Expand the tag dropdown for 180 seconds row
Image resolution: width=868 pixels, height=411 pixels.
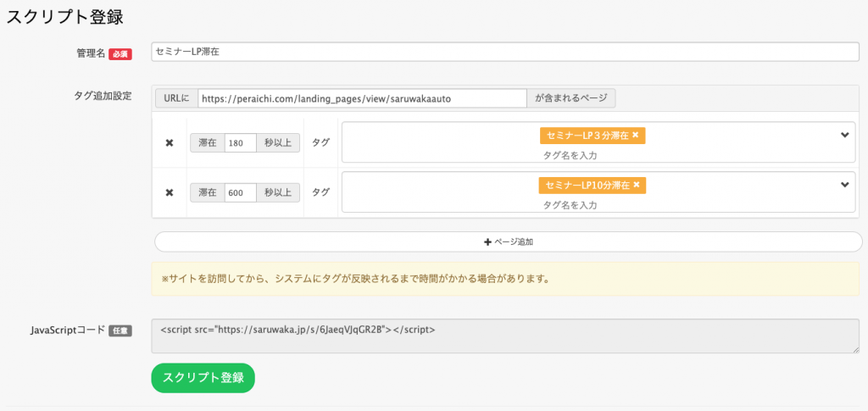(x=845, y=135)
